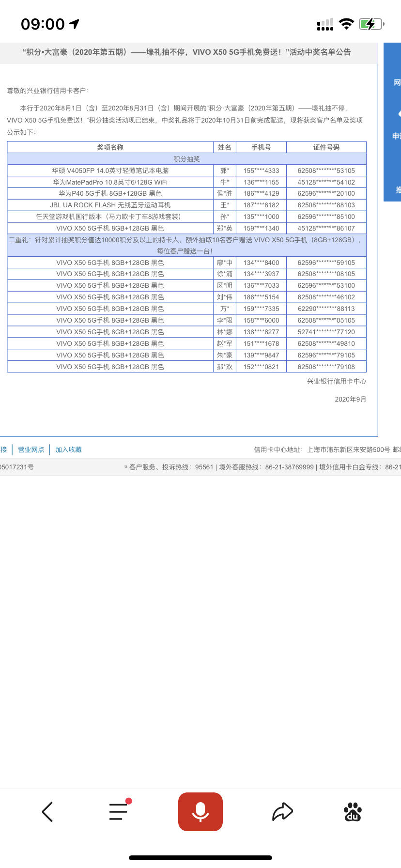This screenshot has height=868, width=401.
Task: Select the 积分抽奖 section row
Action: (186, 159)
